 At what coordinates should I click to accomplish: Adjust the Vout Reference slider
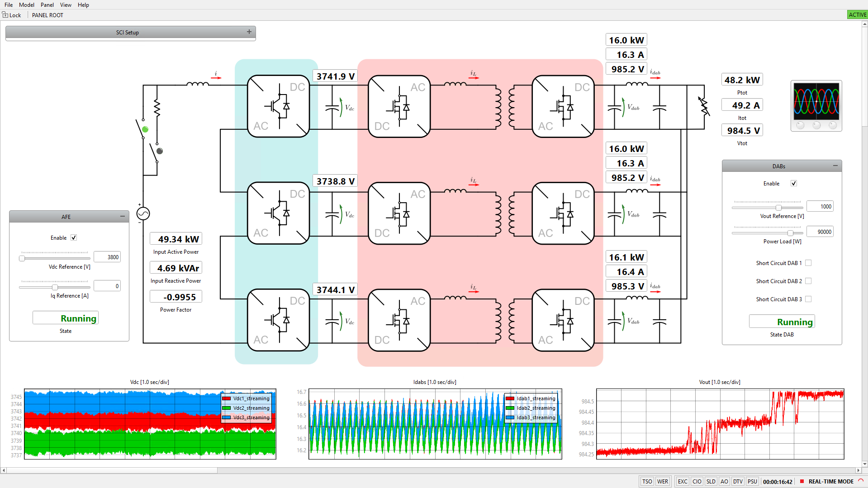coord(768,208)
